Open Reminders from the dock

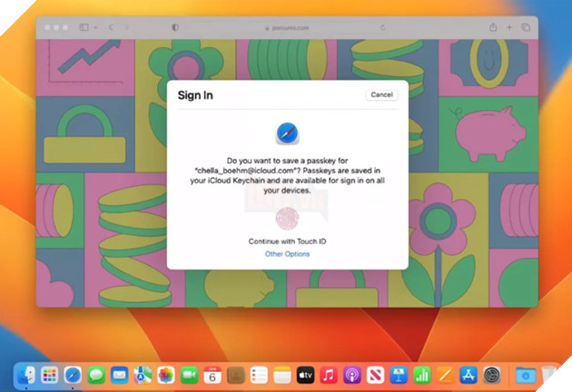click(x=259, y=375)
